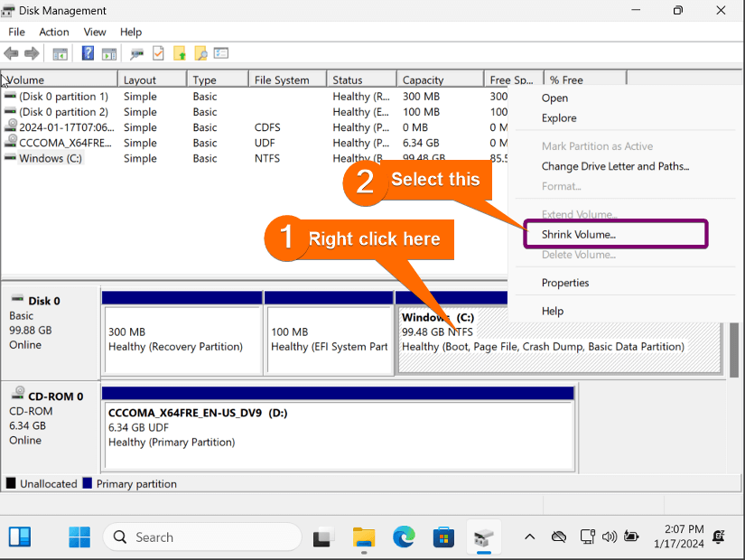Open Help via the blue question mark icon
Viewport: 745px width, 560px height.
[x=88, y=53]
